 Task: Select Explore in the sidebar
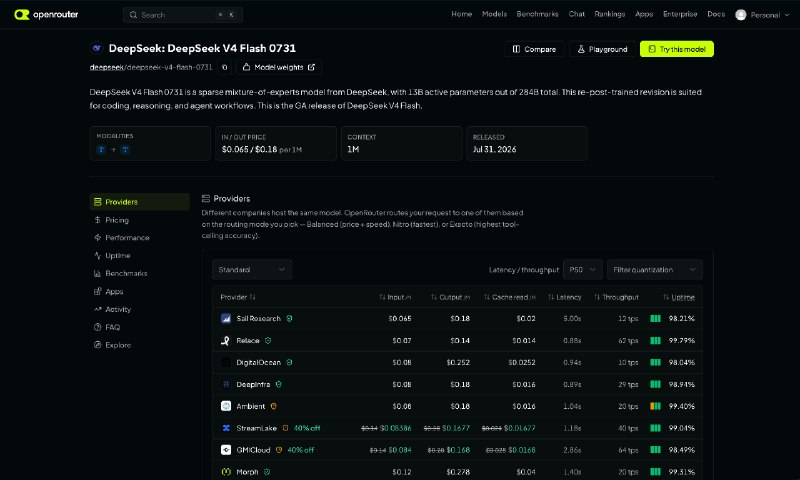pyautogui.click(x=139, y=345)
